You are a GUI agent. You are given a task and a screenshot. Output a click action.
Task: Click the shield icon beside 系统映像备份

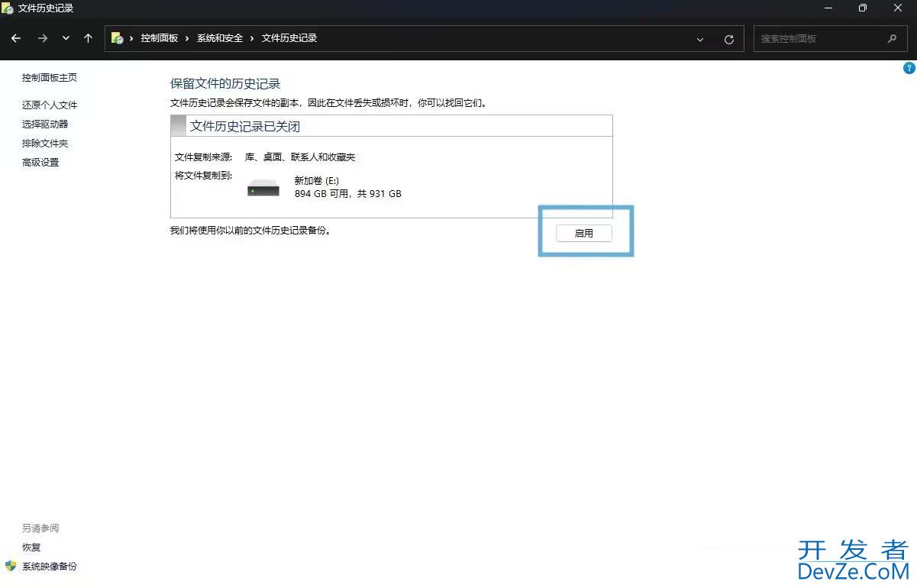11,566
